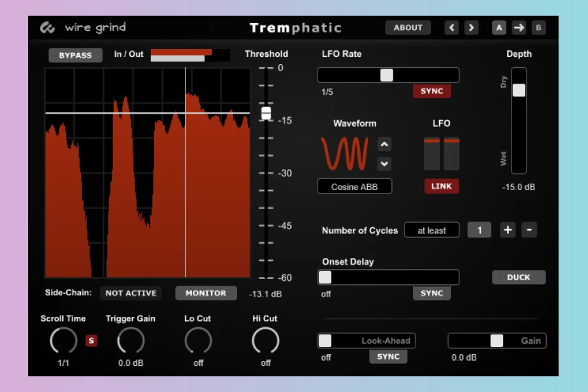This screenshot has height=392, width=588.
Task: Click the number of cycles value 1
Action: (480, 230)
